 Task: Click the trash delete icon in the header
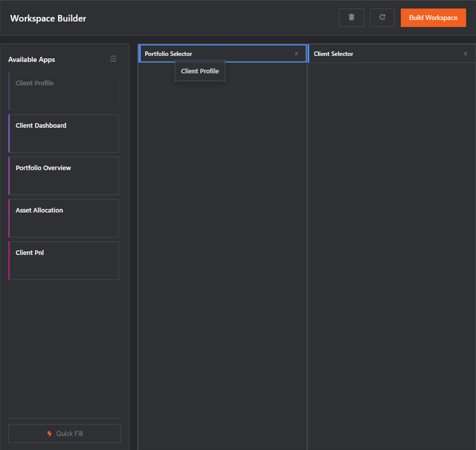click(351, 18)
